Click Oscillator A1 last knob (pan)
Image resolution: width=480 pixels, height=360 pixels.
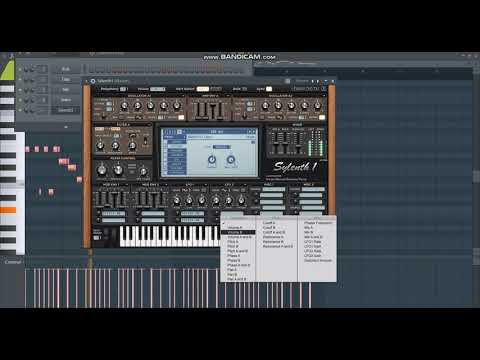177,106
